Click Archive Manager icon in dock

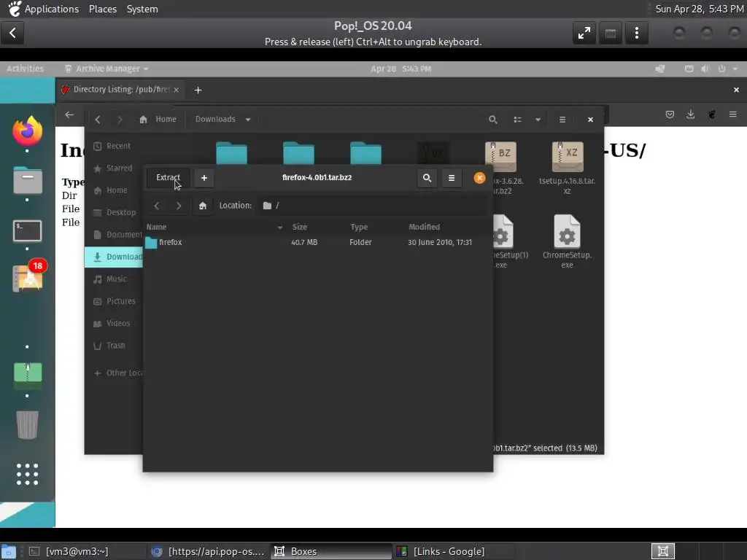pyautogui.click(x=27, y=376)
